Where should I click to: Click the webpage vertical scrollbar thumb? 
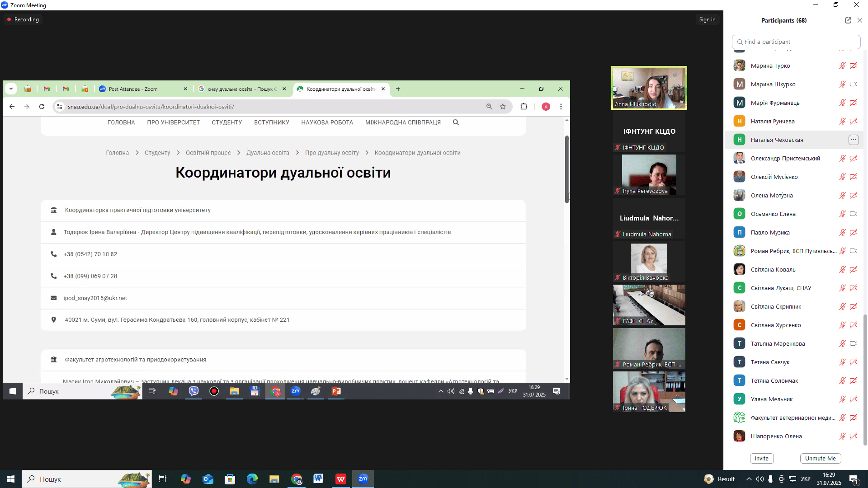click(x=567, y=169)
